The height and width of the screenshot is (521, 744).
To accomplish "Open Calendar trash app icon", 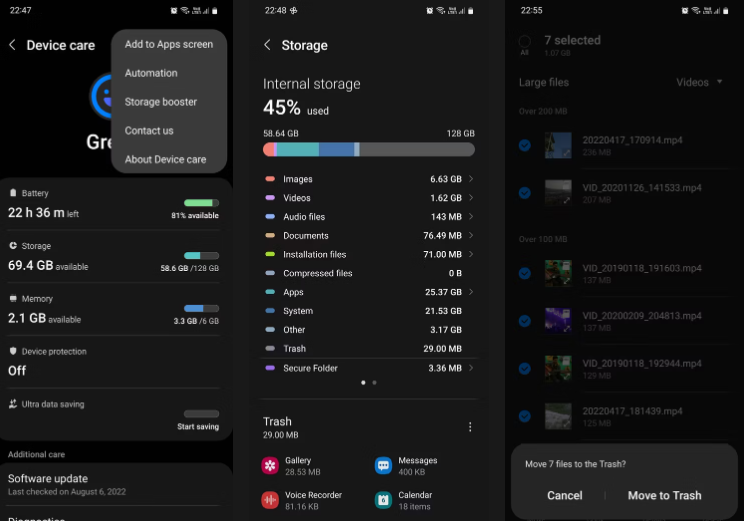I will [x=383, y=500].
